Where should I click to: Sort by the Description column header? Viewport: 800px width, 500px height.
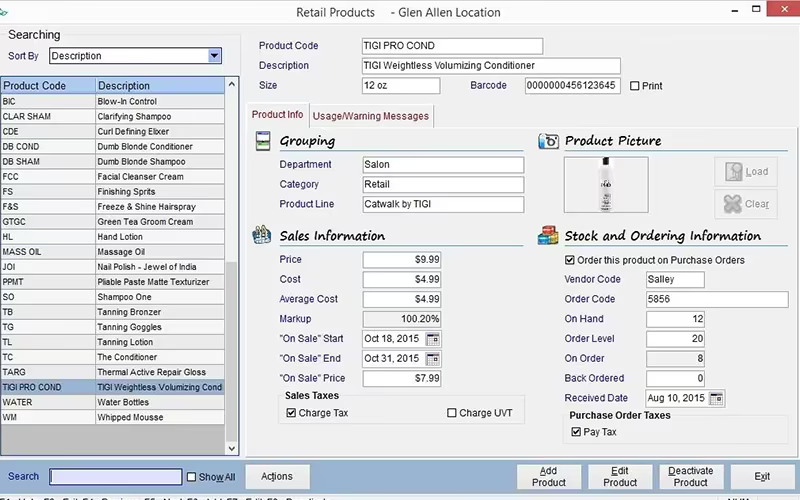point(160,86)
